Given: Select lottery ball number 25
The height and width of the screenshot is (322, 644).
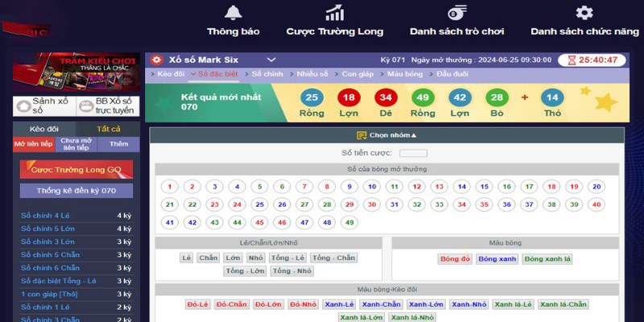Looking at the screenshot, I should point(259,204).
